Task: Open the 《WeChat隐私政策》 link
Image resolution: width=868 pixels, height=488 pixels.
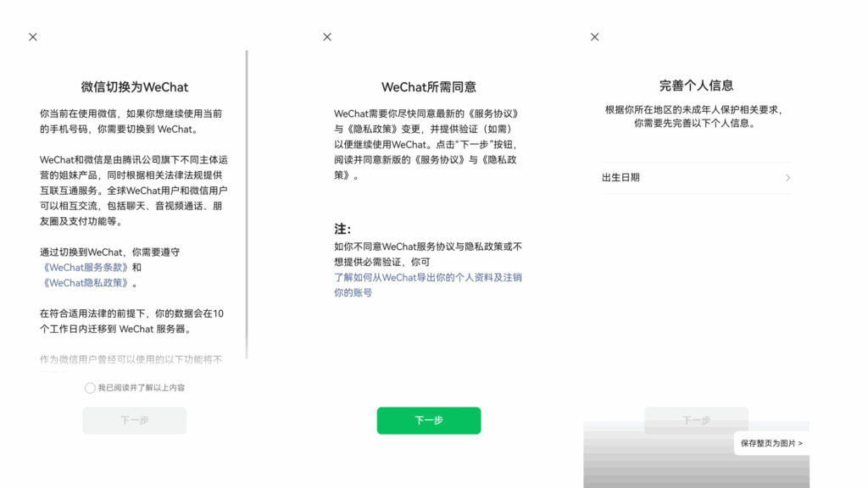Action: tap(86, 283)
